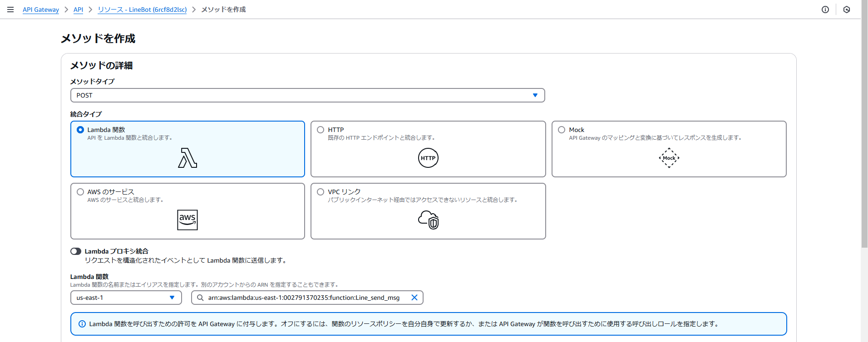Click the API Gateway permission notice text
Viewport: 868px width, 342px height.
click(x=404, y=324)
